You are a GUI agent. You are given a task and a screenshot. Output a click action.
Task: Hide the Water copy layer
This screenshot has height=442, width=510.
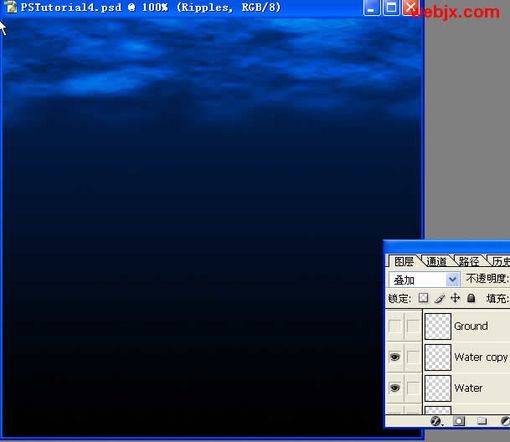tap(395, 357)
